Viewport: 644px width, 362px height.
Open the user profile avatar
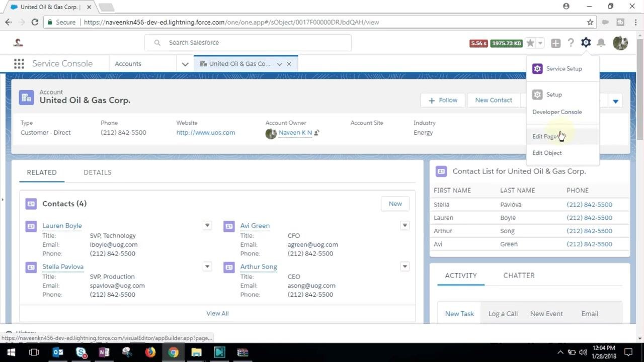pyautogui.click(x=620, y=43)
